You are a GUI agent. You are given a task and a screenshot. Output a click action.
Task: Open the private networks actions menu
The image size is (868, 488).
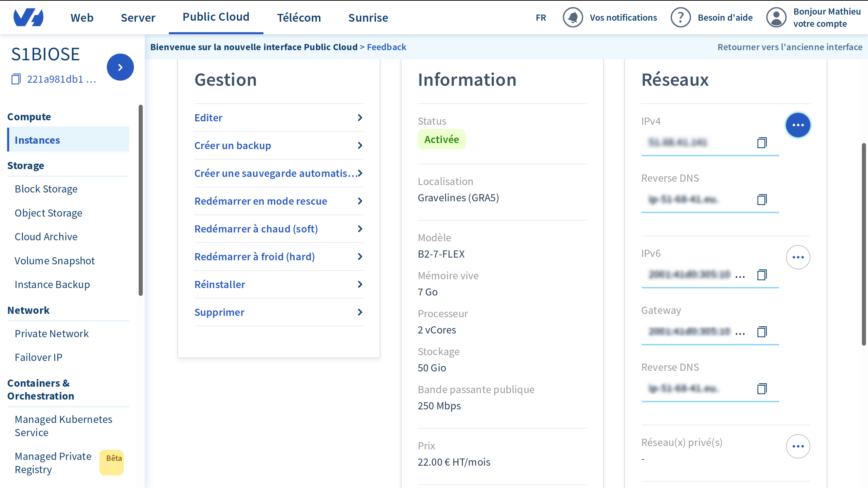tap(798, 446)
